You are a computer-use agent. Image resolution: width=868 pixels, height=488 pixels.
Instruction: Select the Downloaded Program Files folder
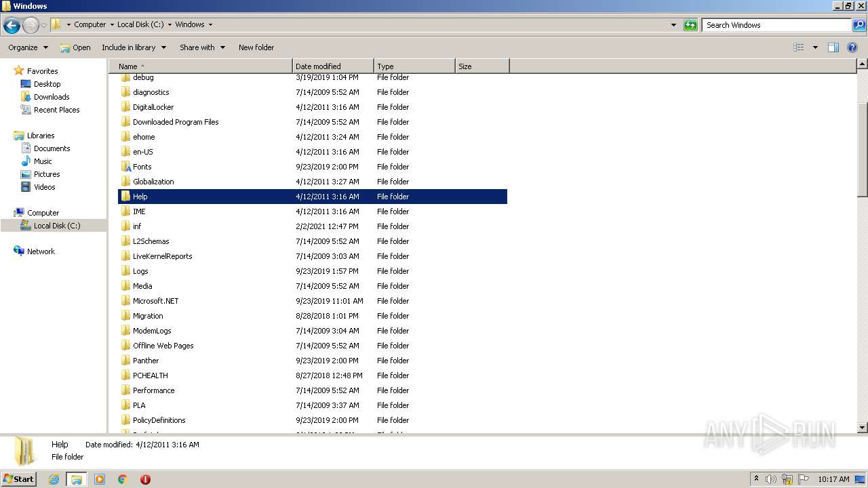pos(176,122)
